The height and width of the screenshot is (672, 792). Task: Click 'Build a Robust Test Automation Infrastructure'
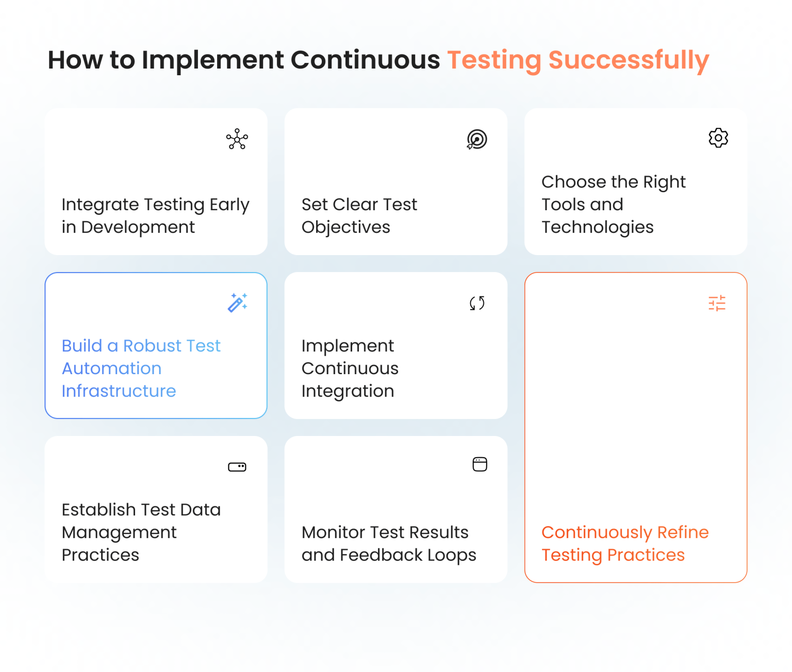point(141,368)
